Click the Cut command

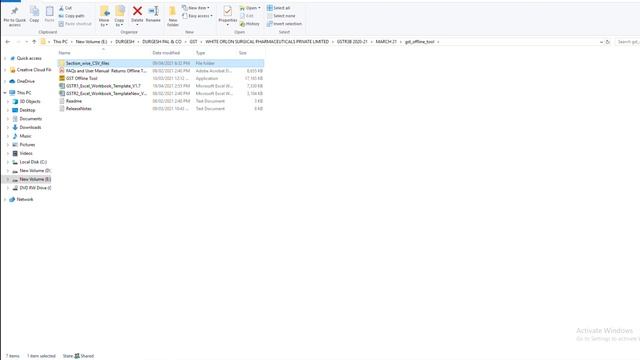tap(65, 8)
